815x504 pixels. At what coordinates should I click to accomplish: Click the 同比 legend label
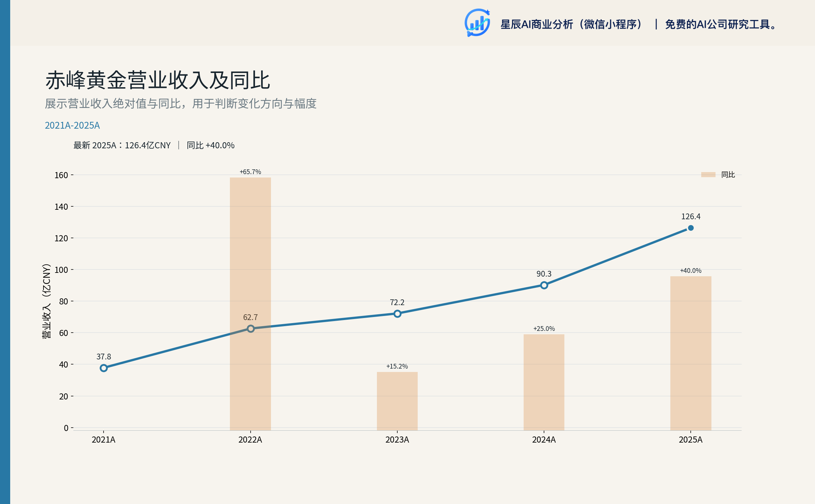[728, 174]
